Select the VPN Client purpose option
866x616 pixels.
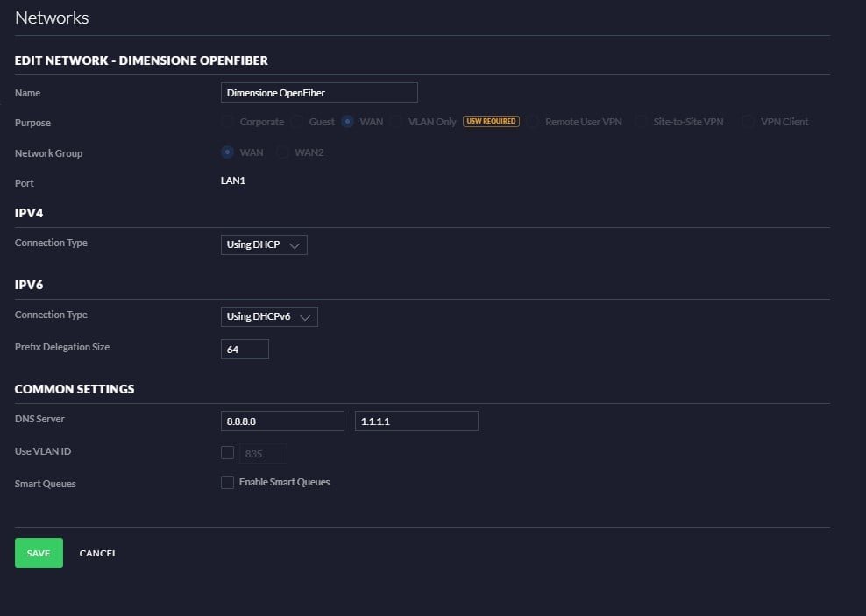[748, 122]
